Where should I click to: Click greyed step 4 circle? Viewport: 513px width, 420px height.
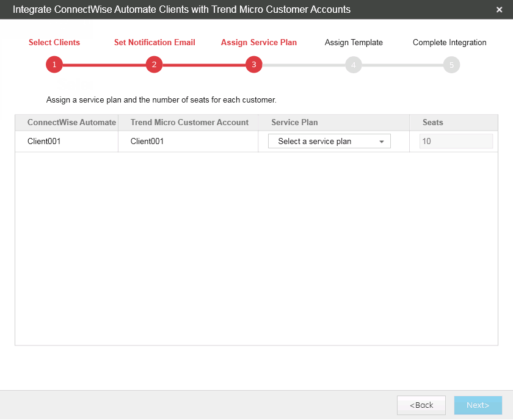tap(353, 65)
